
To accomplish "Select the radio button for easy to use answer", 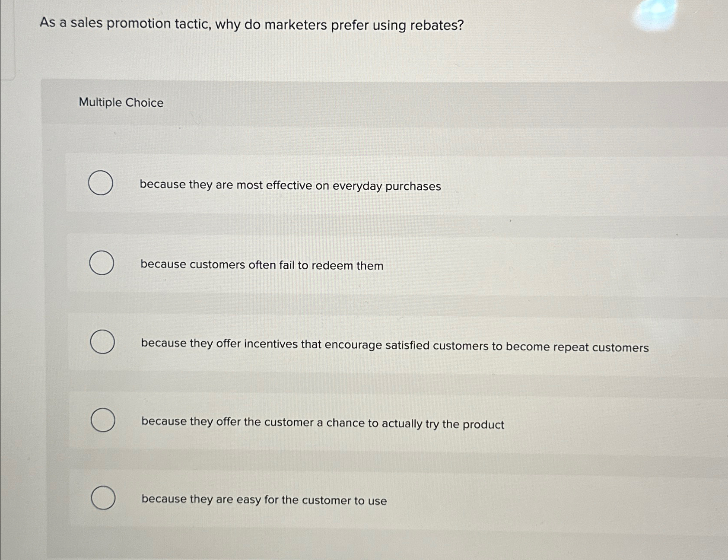I will pos(103,498).
